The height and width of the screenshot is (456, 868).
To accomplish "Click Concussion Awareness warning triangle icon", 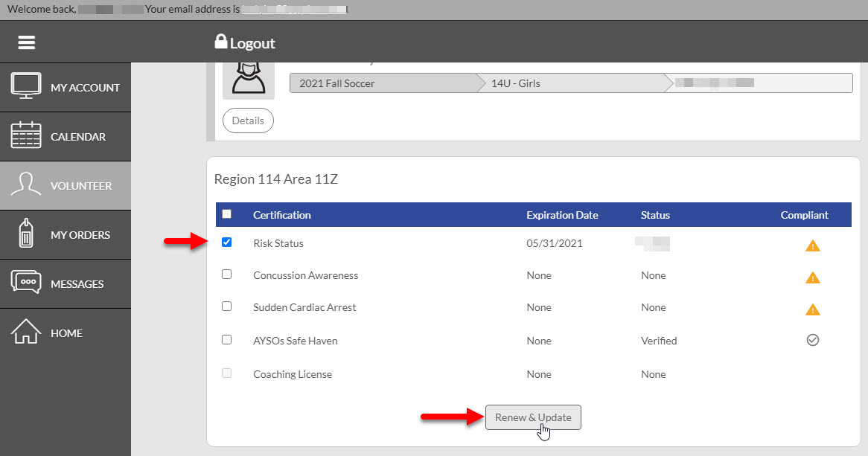I will [812, 277].
